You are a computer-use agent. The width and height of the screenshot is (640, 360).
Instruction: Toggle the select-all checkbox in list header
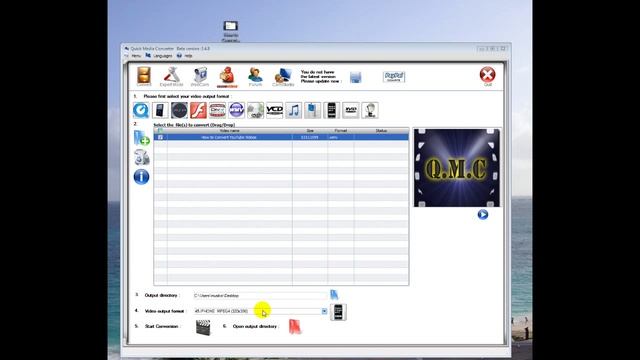point(160,131)
